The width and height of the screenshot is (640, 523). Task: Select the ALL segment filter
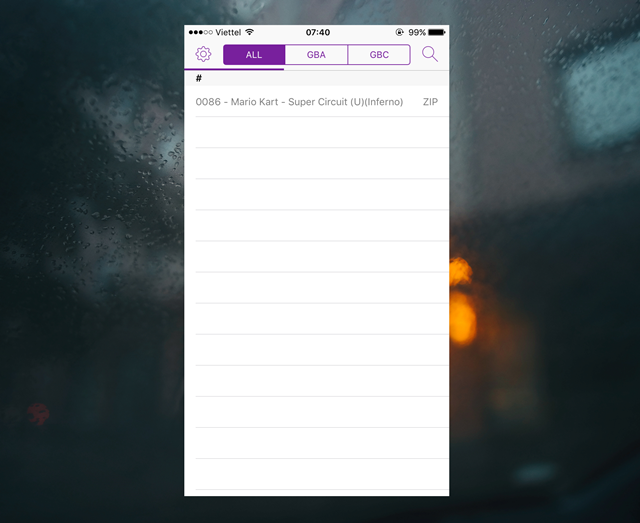pyautogui.click(x=254, y=55)
